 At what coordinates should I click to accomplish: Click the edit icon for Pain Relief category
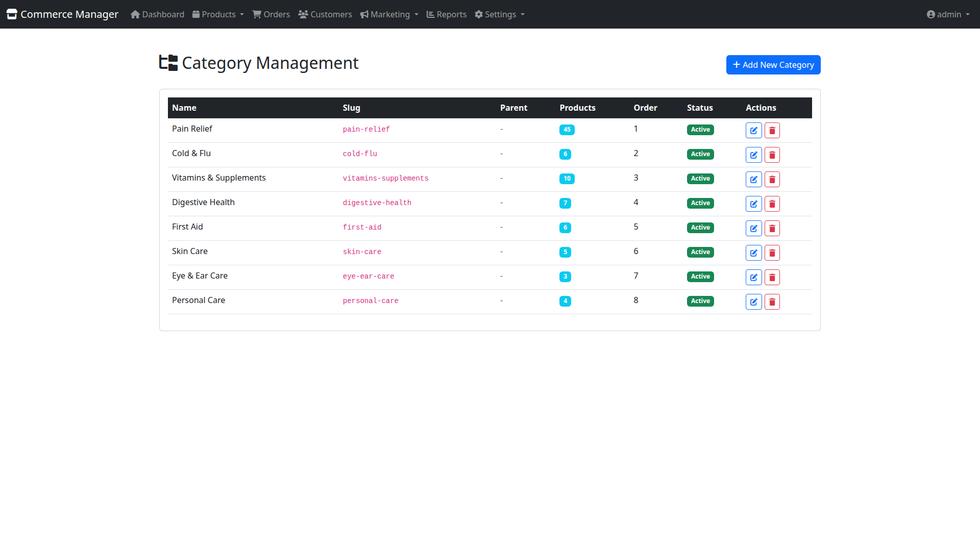point(754,130)
